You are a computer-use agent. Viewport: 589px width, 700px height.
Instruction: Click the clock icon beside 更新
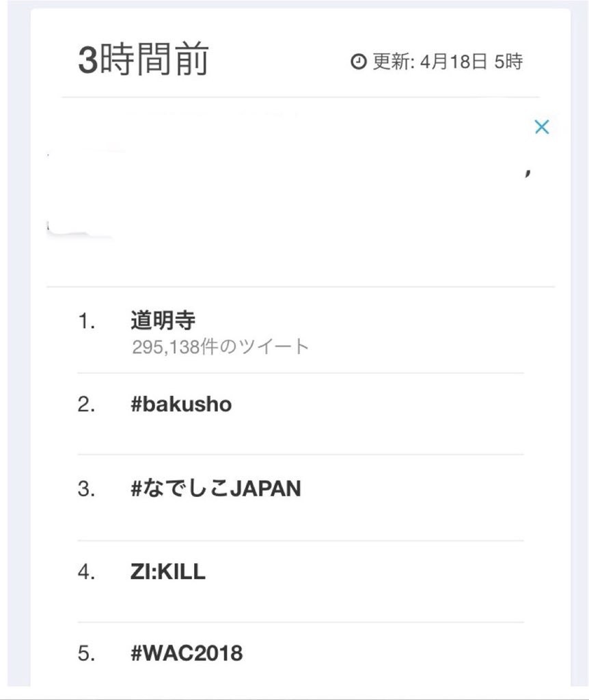(x=359, y=62)
